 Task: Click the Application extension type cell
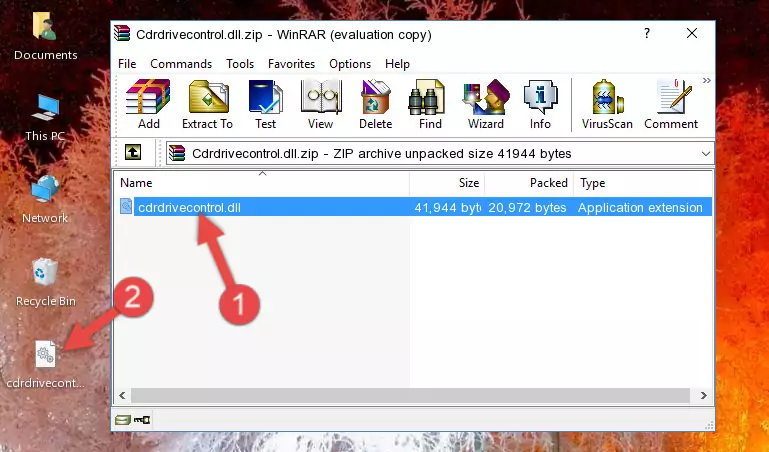640,207
